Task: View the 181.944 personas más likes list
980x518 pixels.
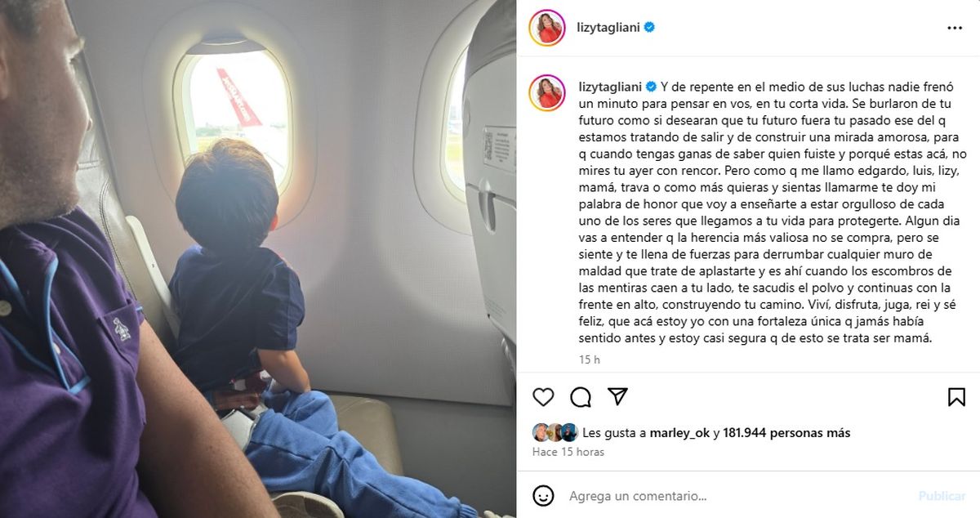Action: [786, 433]
